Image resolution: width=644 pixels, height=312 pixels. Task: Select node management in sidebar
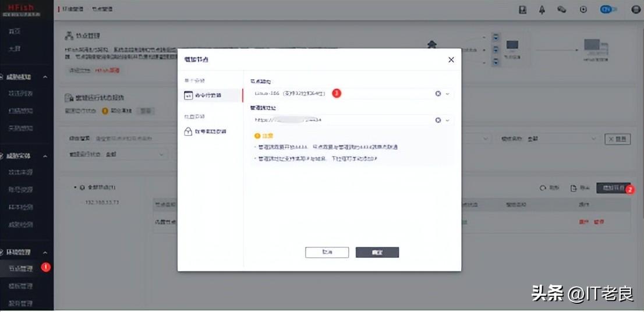coord(20,269)
